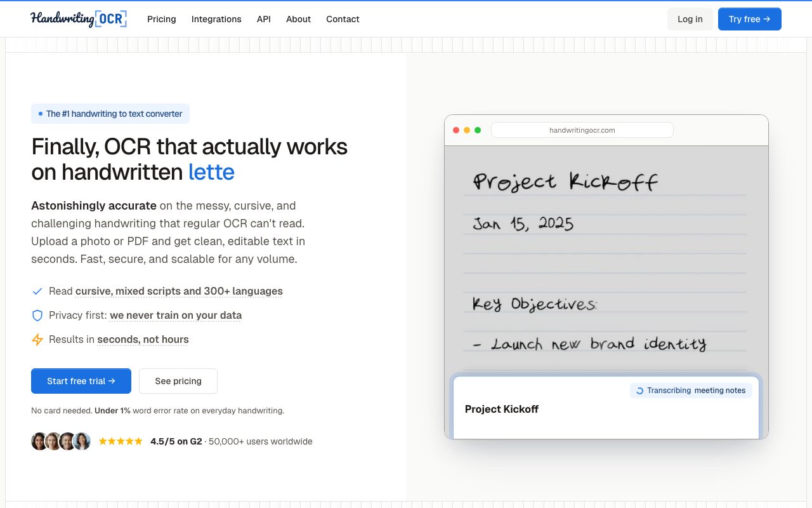Click the shield icon beside Privacy first
The image size is (812, 508).
click(x=37, y=316)
